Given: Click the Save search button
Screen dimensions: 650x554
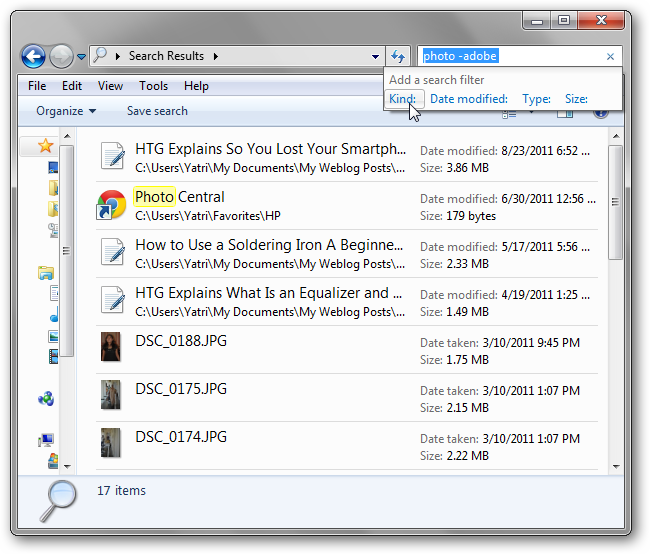Looking at the screenshot, I should pyautogui.click(x=157, y=111).
